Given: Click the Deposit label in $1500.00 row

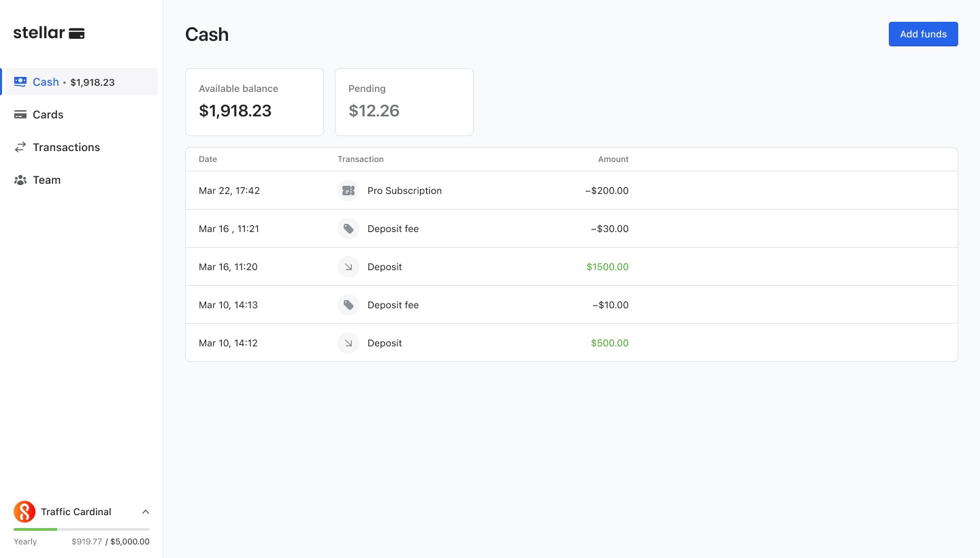Looking at the screenshot, I should [385, 267].
